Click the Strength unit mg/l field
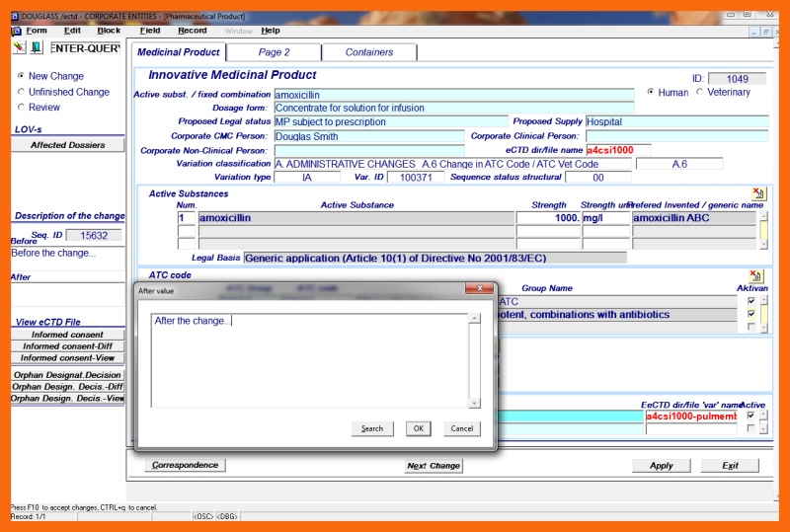Image resolution: width=790 pixels, height=532 pixels. point(606,218)
